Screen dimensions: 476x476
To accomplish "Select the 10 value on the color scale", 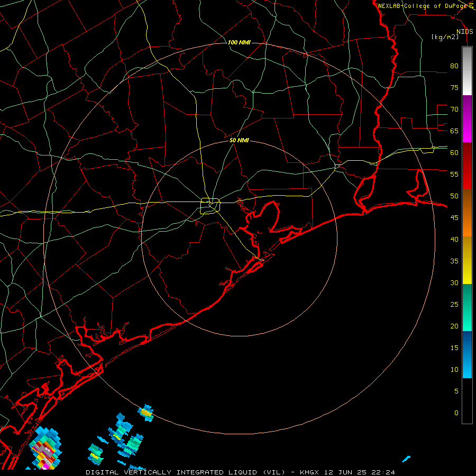I will pyautogui.click(x=454, y=370).
